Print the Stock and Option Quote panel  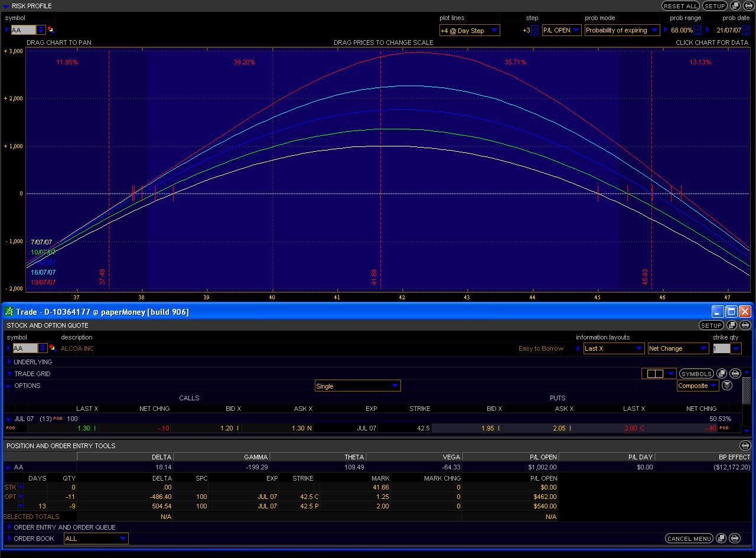(745, 325)
